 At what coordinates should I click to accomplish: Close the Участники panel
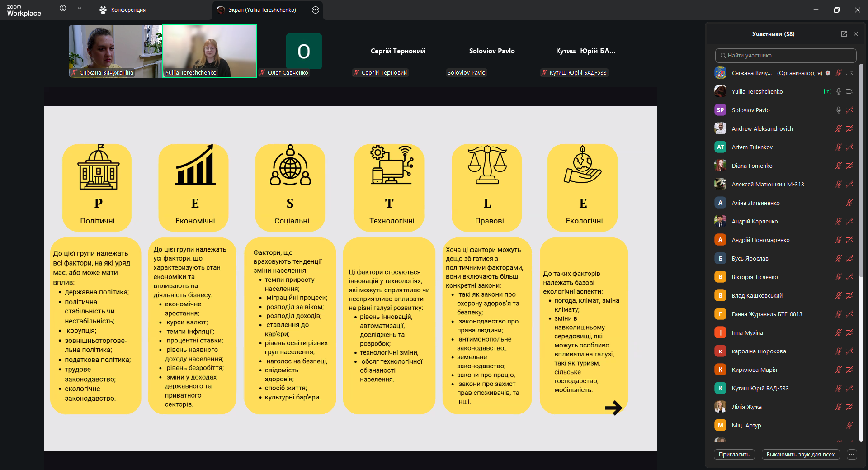856,34
